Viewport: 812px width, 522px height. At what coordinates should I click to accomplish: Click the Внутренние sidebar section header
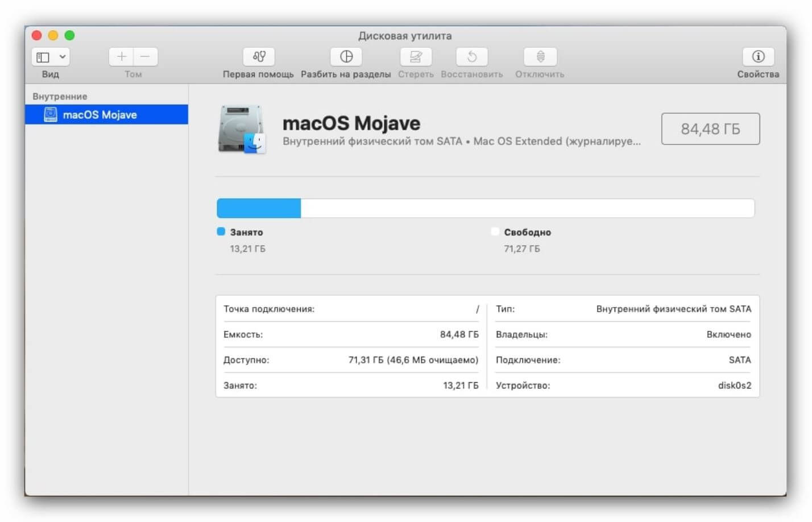pyautogui.click(x=60, y=96)
